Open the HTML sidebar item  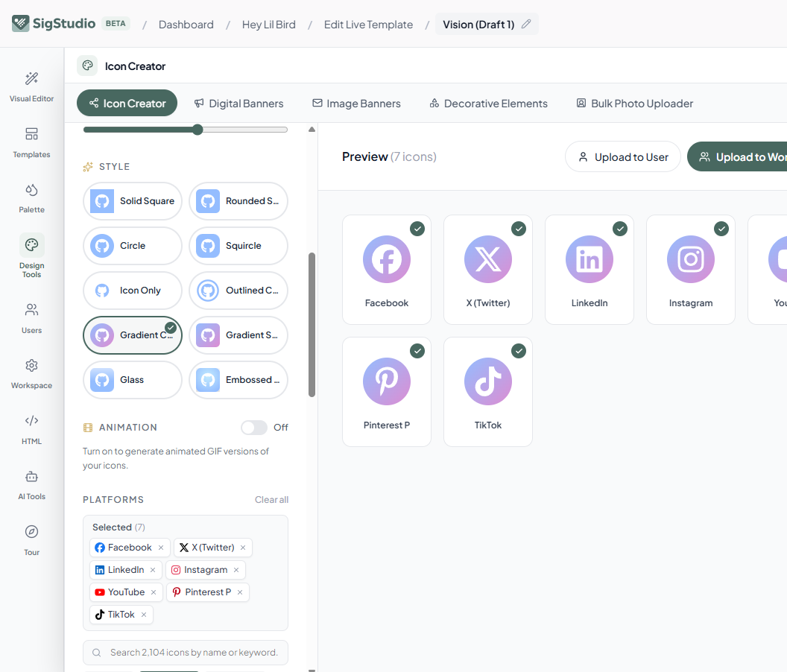coord(31,430)
